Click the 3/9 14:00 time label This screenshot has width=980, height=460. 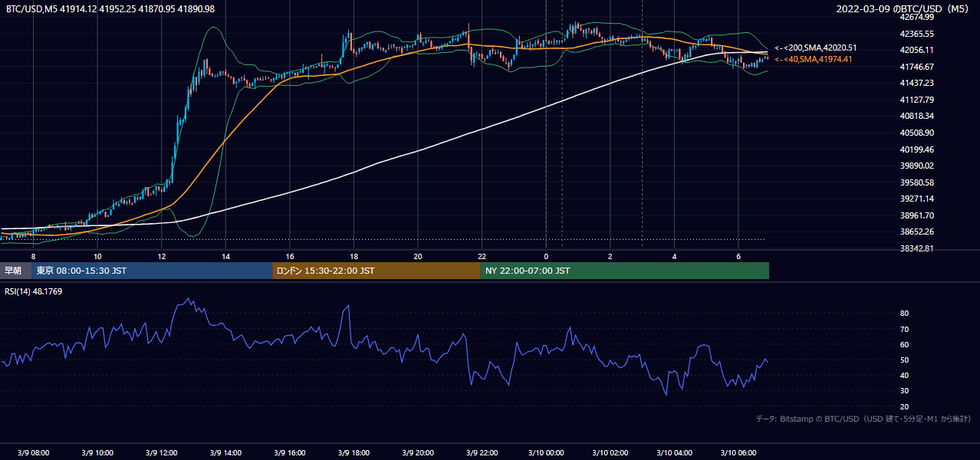pos(225,452)
